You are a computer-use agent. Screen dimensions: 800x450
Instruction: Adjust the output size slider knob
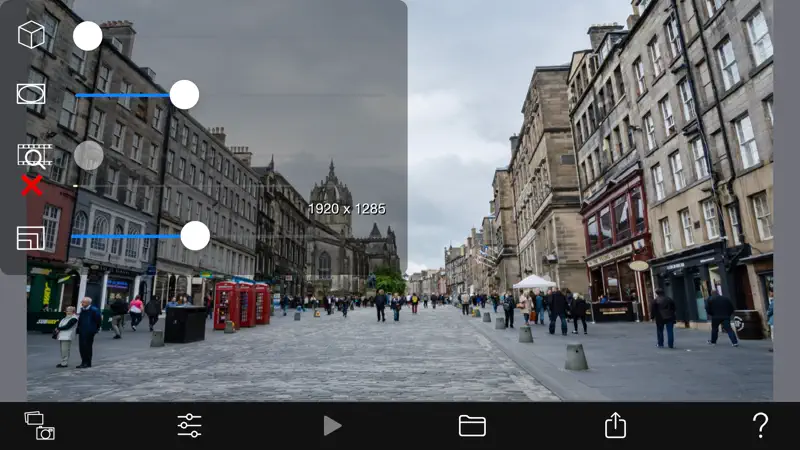point(195,236)
